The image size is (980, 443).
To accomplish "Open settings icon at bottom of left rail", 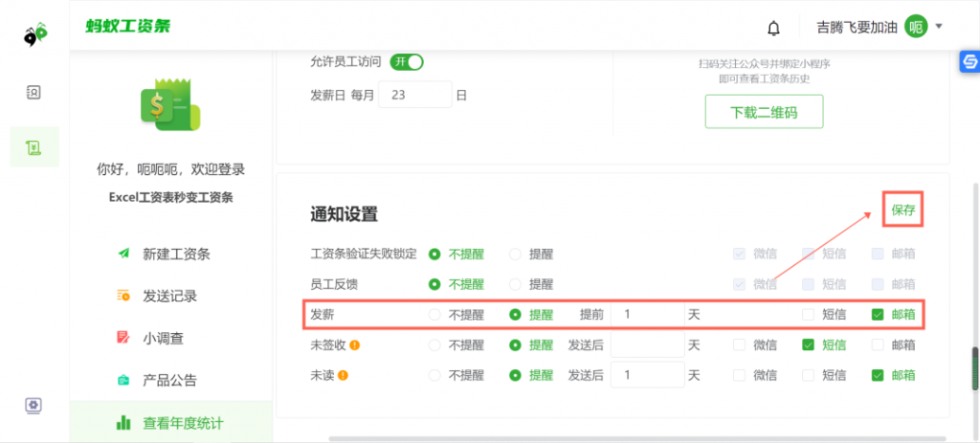I will tap(33, 405).
